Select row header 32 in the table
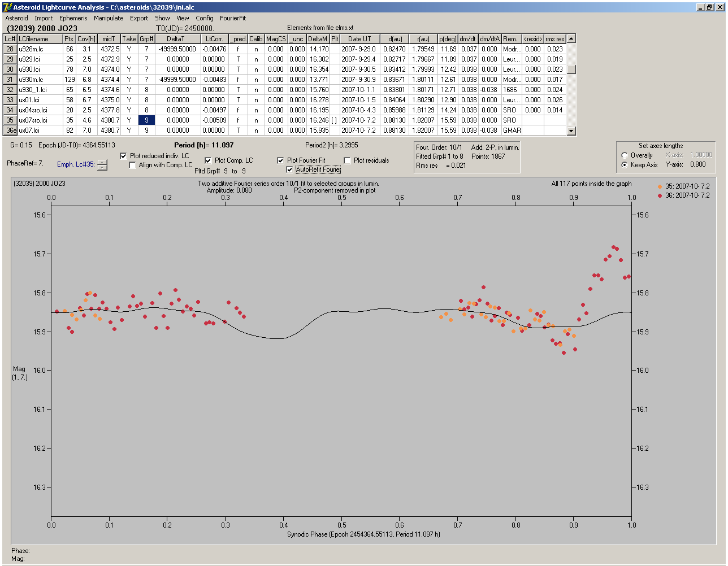 point(10,90)
